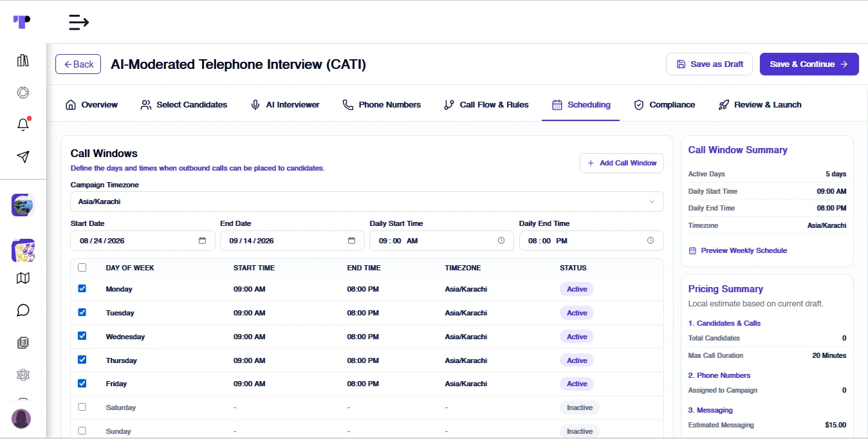The height and width of the screenshot is (439, 868).
Task: Enable the Saturday checkbox
Action: (82, 407)
